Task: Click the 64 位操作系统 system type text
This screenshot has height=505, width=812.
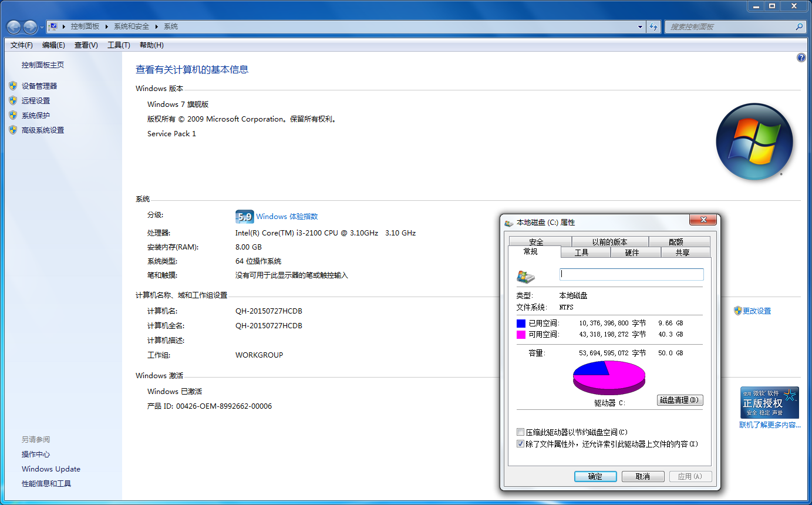Action: (x=258, y=261)
